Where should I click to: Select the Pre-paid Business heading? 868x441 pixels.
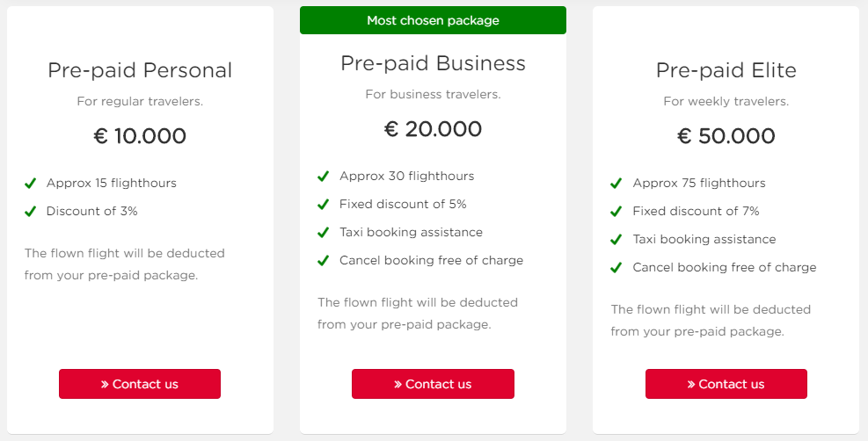pyautogui.click(x=433, y=63)
